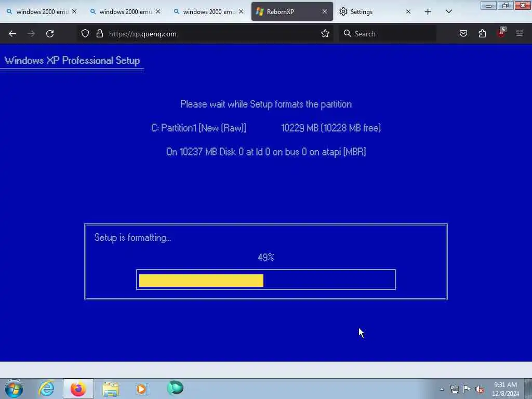
Task: Click Please wait while Setup formats text
Action: (266, 104)
